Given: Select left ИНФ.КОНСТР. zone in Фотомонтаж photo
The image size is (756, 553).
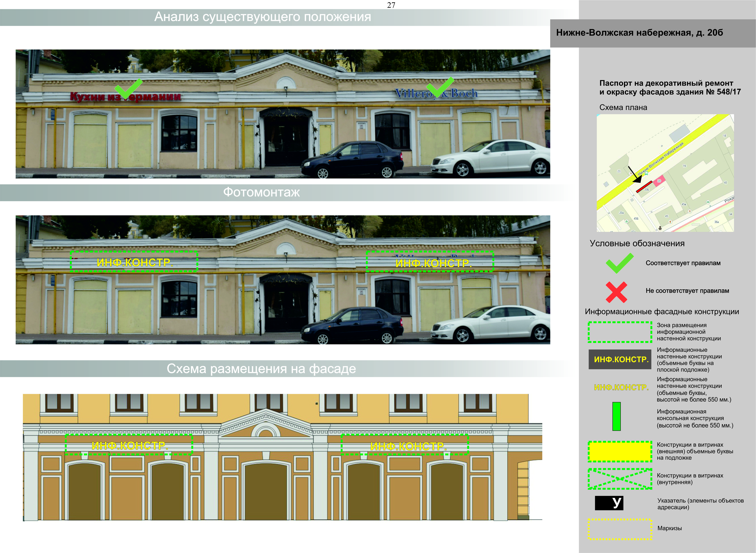Looking at the screenshot, I should tap(134, 261).
